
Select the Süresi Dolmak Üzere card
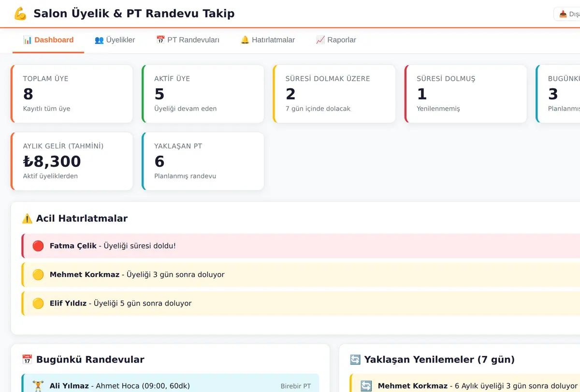(334, 94)
